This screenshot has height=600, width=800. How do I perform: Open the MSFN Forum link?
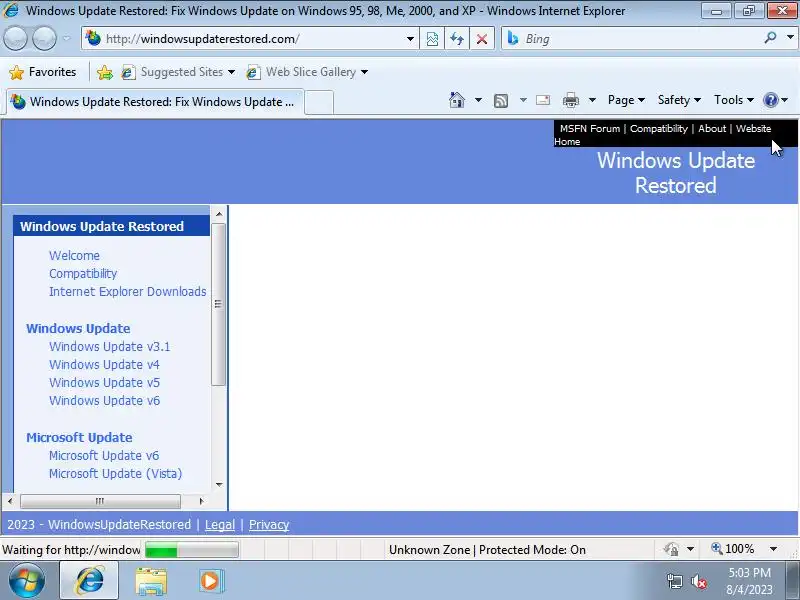click(x=590, y=129)
